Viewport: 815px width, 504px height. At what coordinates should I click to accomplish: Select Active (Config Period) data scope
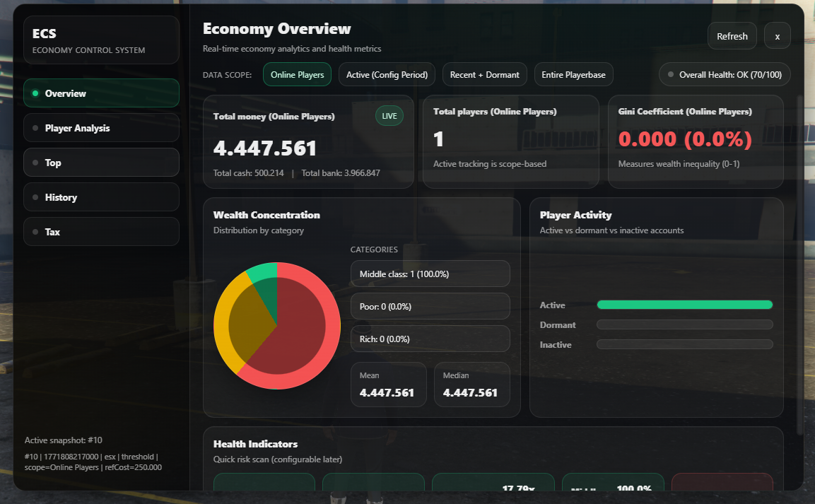(387, 74)
